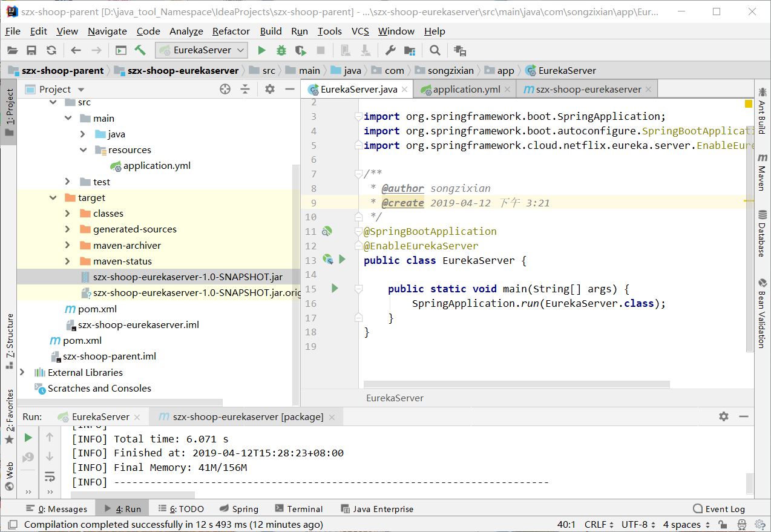The width and height of the screenshot is (771, 532).
Task: Open the 6: TODO tool window
Action: [181, 509]
